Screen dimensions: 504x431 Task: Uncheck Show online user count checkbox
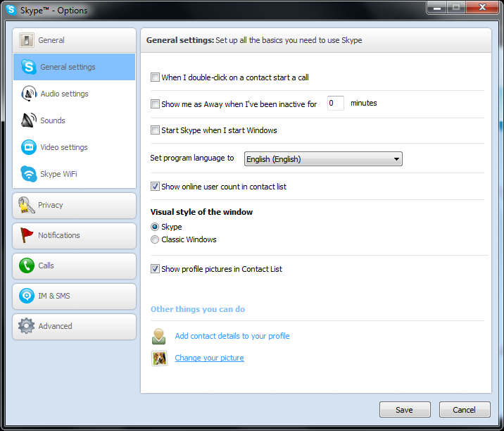tap(156, 187)
